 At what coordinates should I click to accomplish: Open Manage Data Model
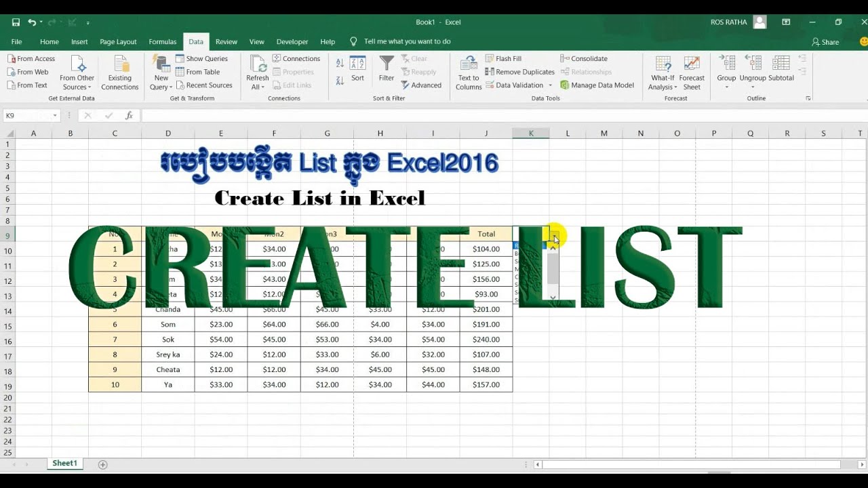tap(597, 85)
